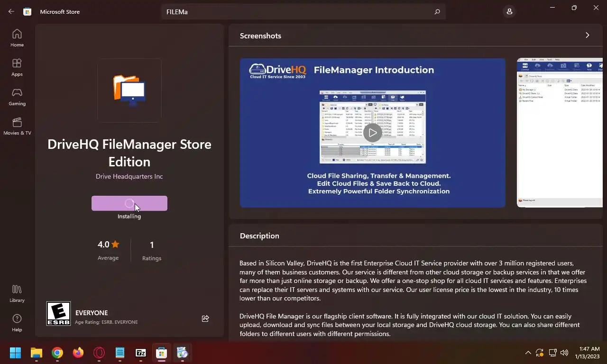
Task: Open the Gaming section in sidebar
Action: [x=17, y=97]
